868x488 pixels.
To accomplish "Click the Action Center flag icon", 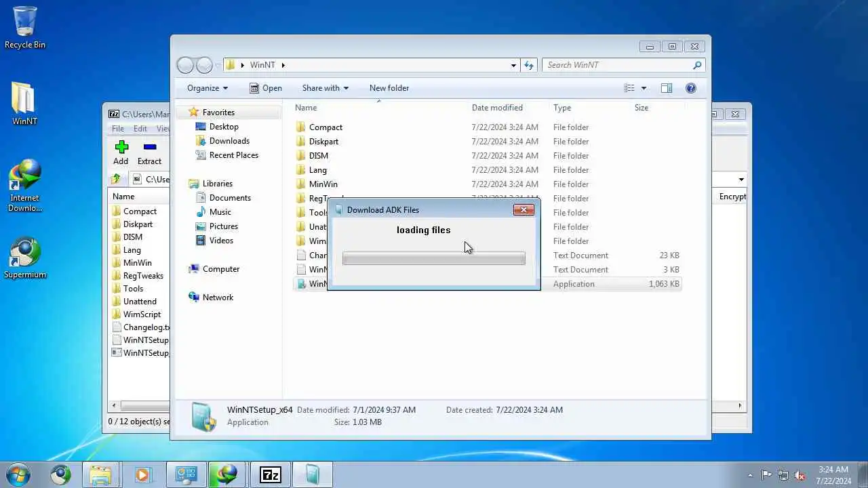I will coord(766,475).
